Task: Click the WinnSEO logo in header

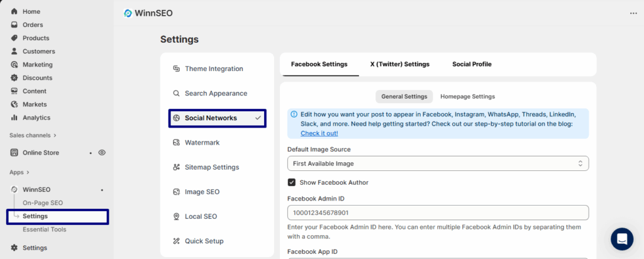Action: tap(128, 13)
